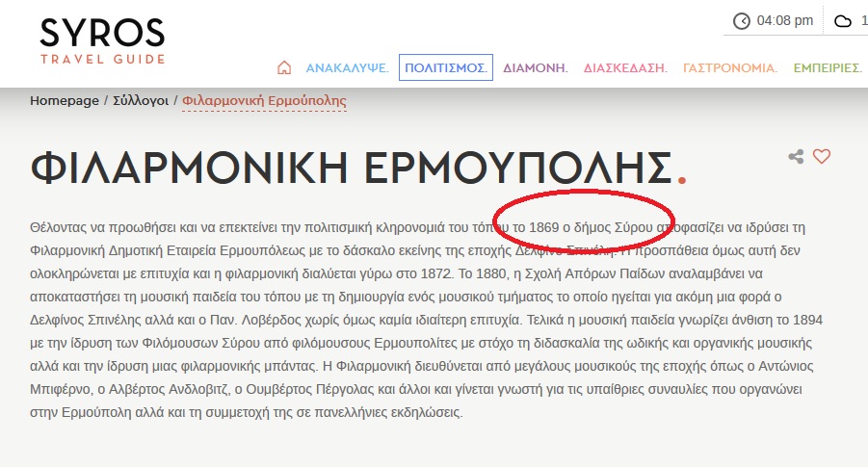868x467 pixels.
Task: Open the ΑΝΑΚΑΛΥΨΕ menu
Action: click(347, 68)
